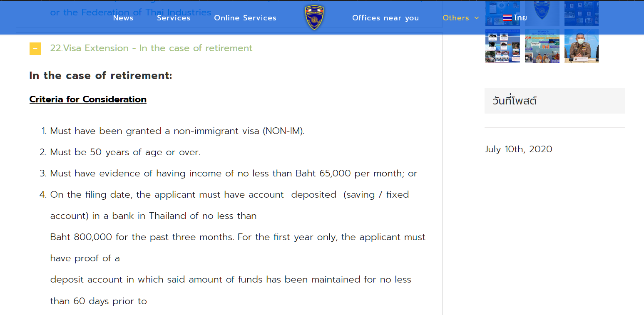Open Online Services in the navigation bar
This screenshot has height=315, width=644.
245,18
